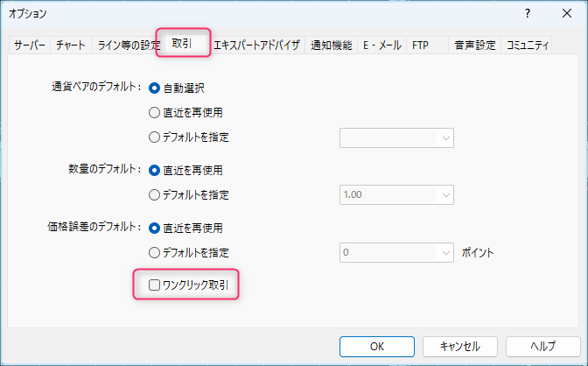Choose デフォルトを指定 for 価格誤差
Viewport: 588px width, 366px height.
(x=155, y=252)
